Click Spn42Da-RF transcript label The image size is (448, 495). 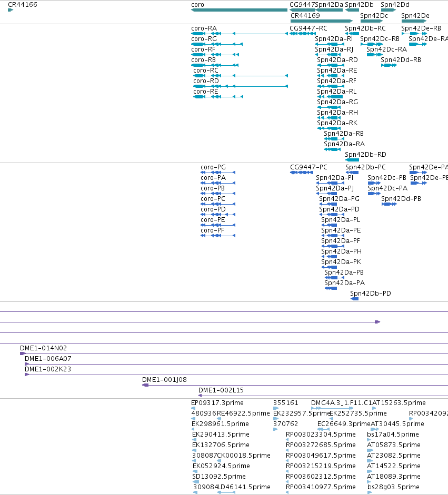click(x=337, y=81)
